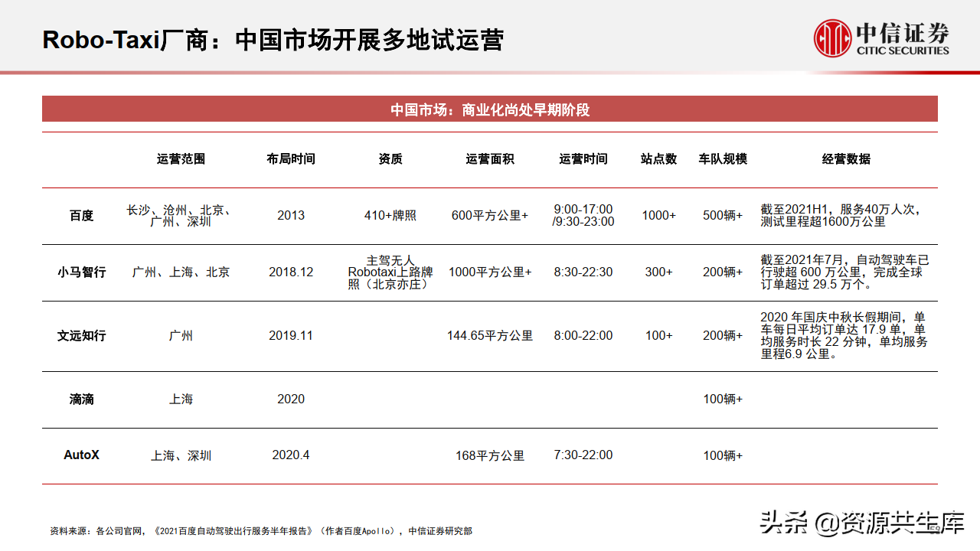The height and width of the screenshot is (551, 980).
Task: Select the AutoX row's "100辆+" cell
Action: 723,455
